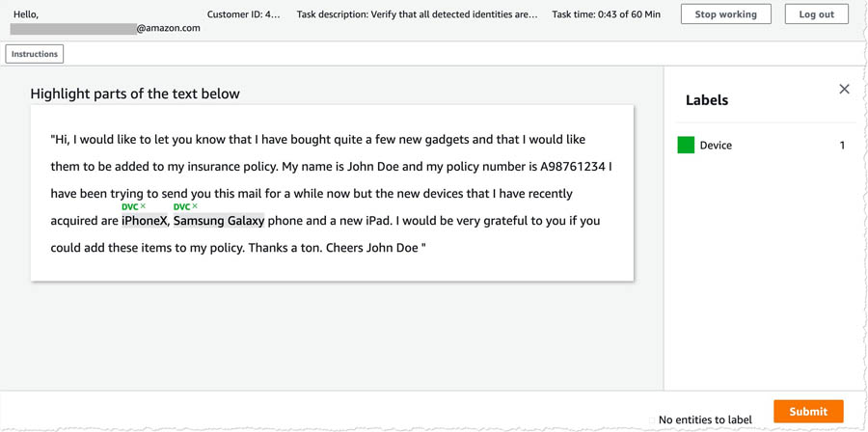The image size is (868, 432).
Task: Remove the DVC tag from iPhoneX
Action: (x=143, y=206)
